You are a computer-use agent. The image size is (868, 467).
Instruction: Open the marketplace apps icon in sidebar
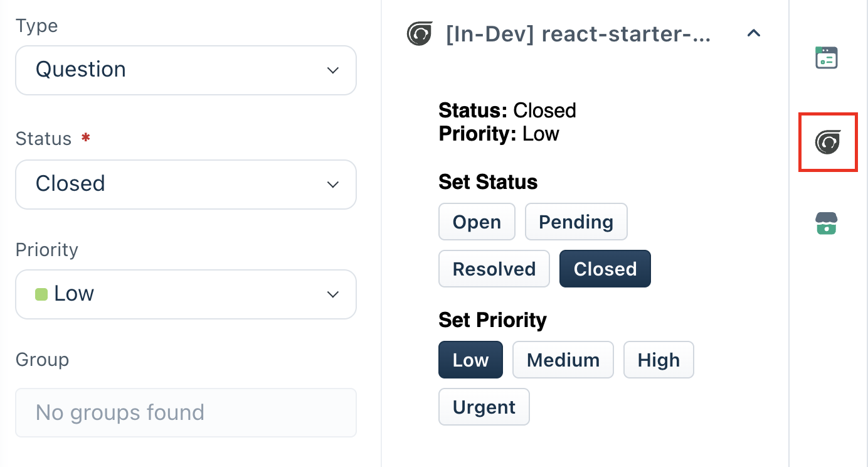[827, 223]
